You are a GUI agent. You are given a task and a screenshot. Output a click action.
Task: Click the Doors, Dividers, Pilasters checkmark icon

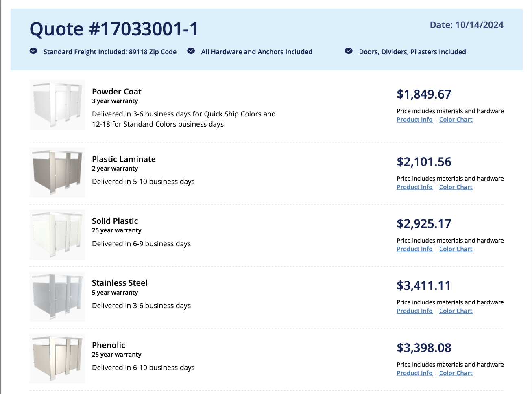pyautogui.click(x=349, y=51)
